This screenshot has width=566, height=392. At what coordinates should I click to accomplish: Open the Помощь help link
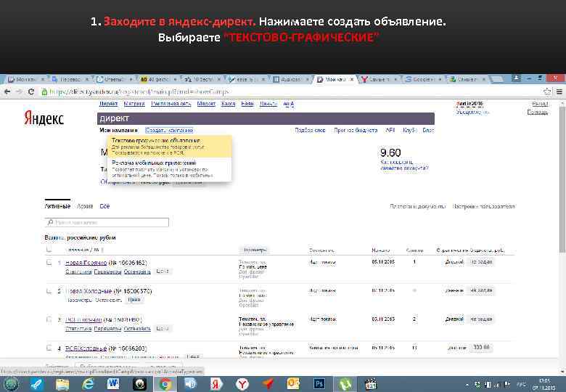(538, 112)
